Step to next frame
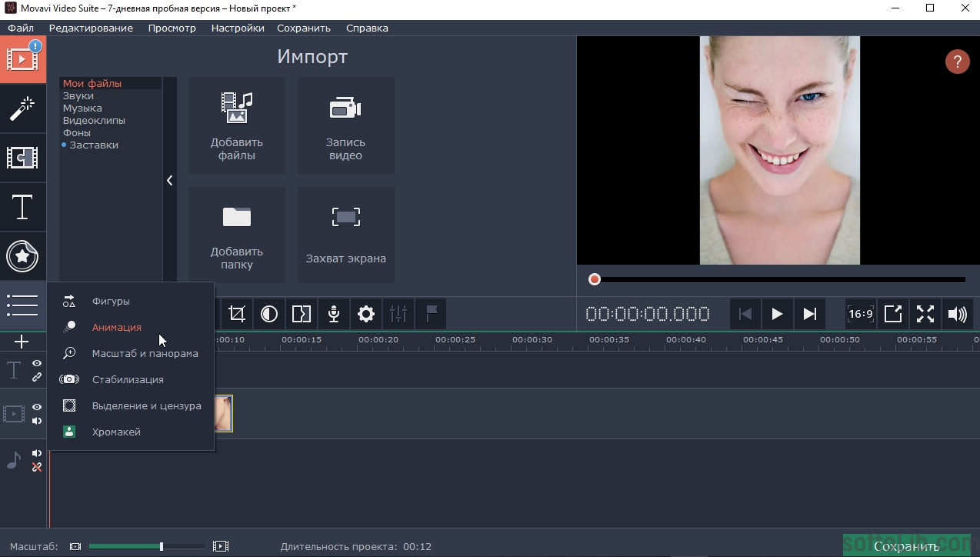 pos(809,314)
